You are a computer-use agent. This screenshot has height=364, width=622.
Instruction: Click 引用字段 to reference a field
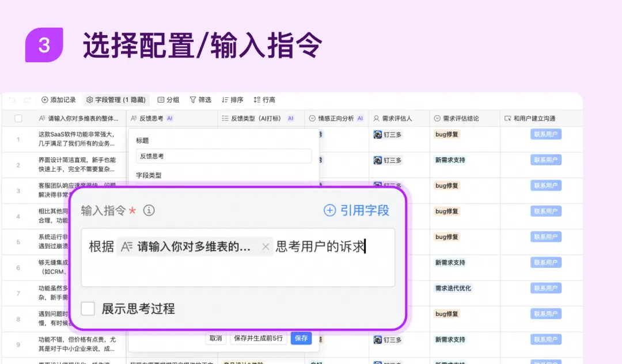coord(356,211)
